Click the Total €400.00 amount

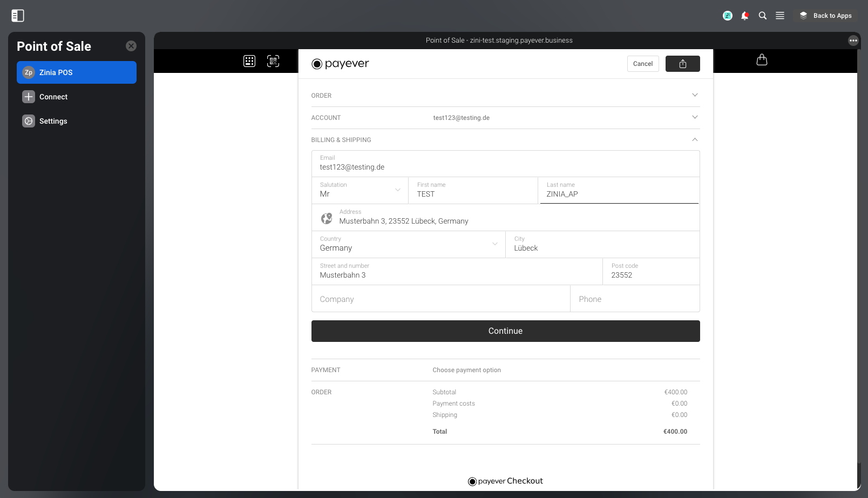(675, 432)
